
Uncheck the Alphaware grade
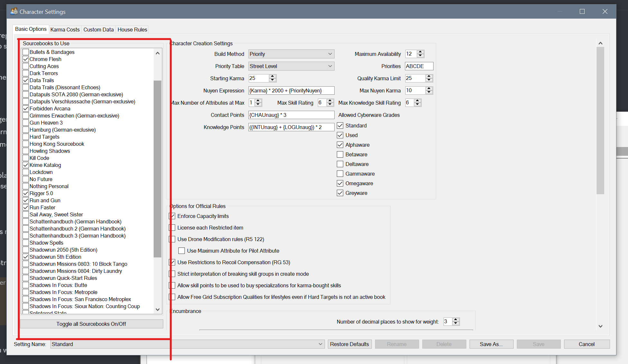pos(340,145)
